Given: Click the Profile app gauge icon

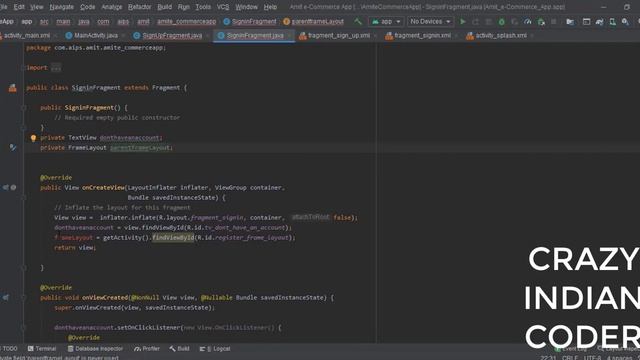Looking at the screenshot, I should tap(528, 22).
